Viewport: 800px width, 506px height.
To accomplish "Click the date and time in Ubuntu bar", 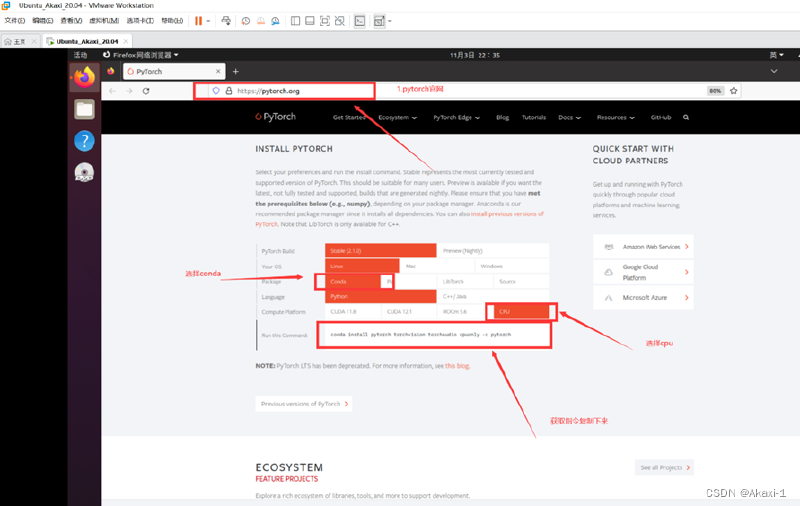I will tap(475, 55).
